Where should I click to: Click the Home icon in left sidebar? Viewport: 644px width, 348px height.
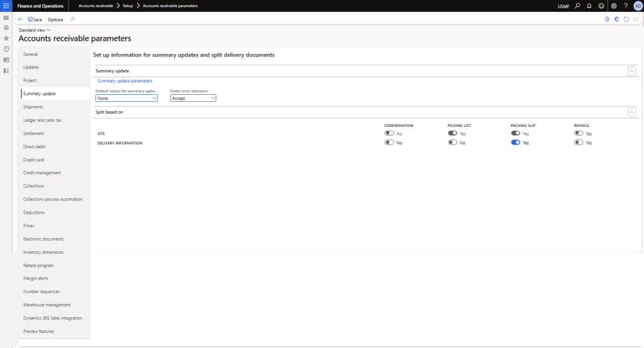coord(6,28)
